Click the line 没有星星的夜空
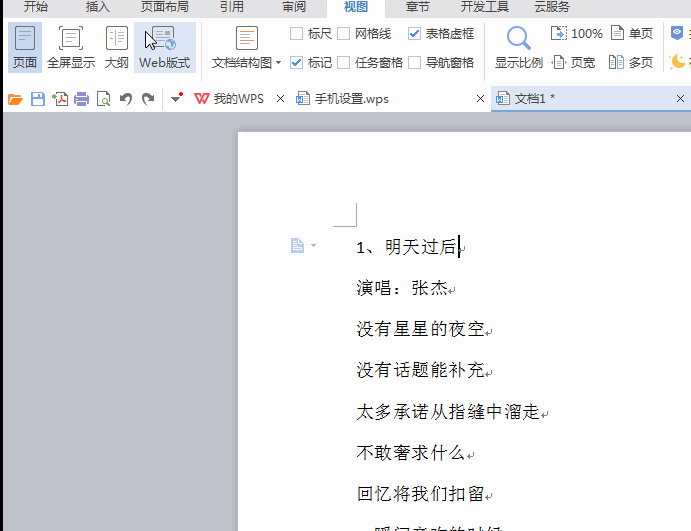The height and width of the screenshot is (531, 691). click(x=420, y=329)
